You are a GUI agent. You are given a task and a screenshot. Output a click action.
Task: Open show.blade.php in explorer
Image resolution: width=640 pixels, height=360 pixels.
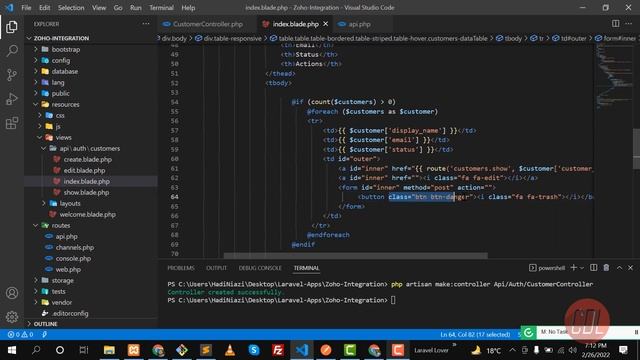coord(86,192)
